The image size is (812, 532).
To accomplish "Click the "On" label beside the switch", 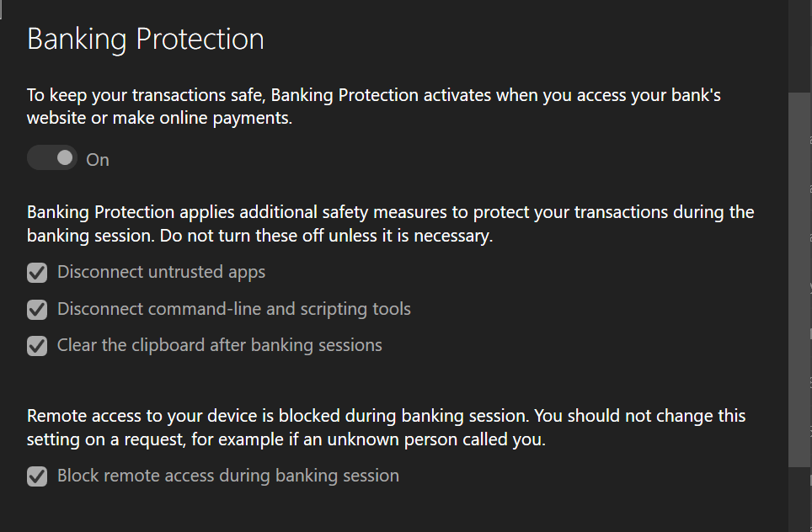I will [98, 160].
